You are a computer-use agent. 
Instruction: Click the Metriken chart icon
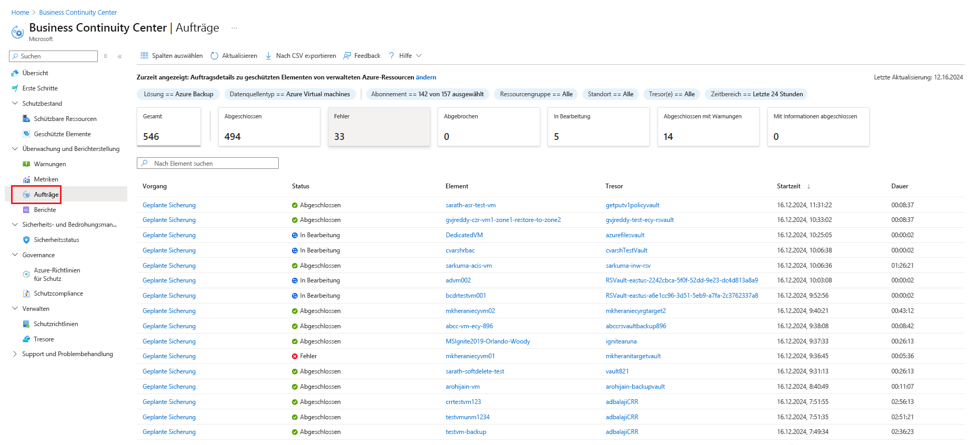pyautogui.click(x=26, y=179)
